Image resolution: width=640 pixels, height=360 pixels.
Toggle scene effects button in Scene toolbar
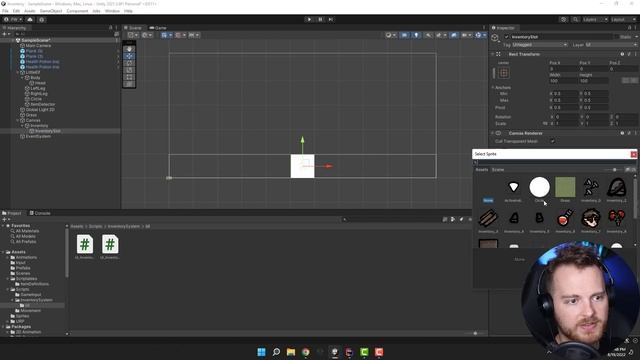(x=440, y=35)
